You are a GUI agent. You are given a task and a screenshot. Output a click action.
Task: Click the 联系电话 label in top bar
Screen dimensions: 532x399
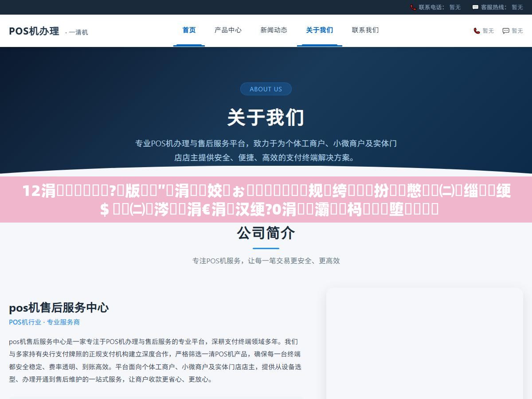(432, 7)
